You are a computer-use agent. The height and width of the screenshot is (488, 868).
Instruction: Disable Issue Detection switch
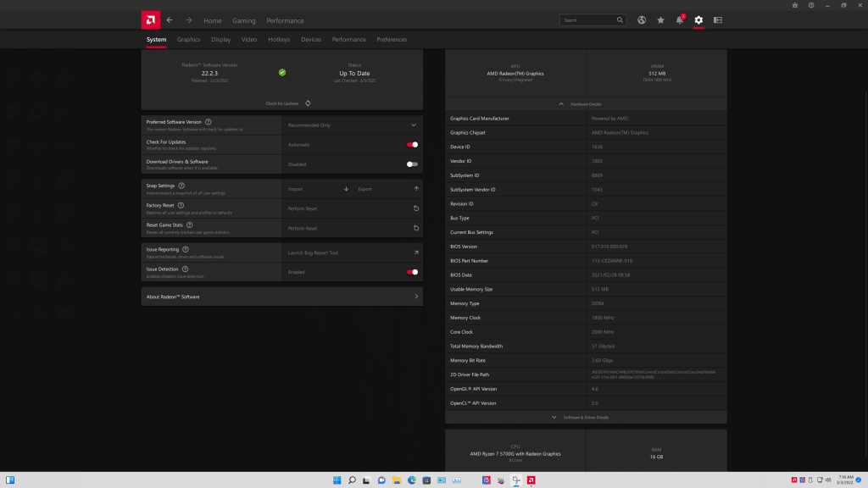412,272
